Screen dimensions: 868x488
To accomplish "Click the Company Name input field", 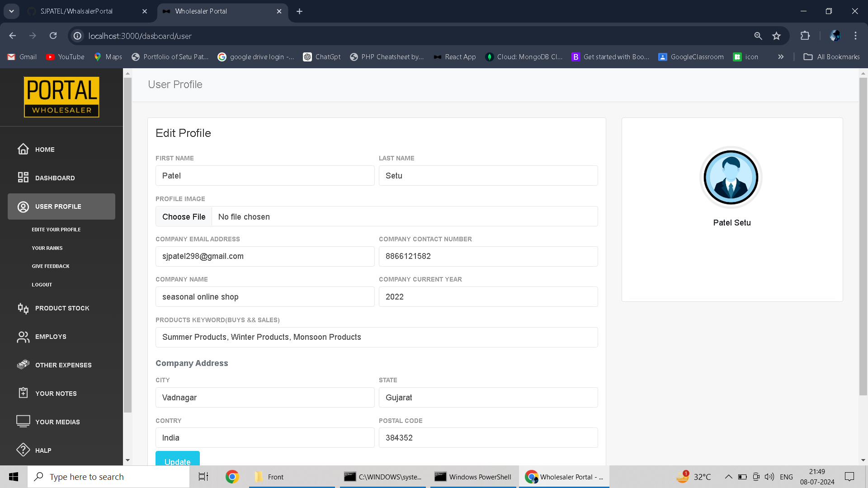I will point(265,297).
